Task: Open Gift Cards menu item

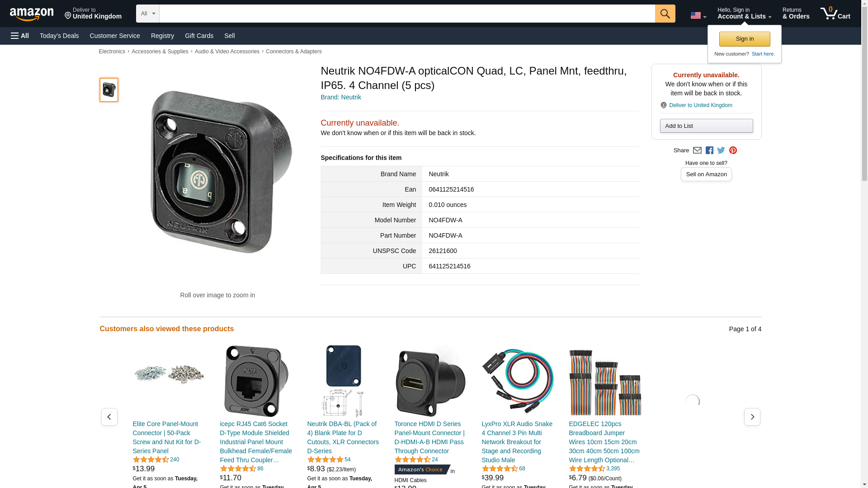Action: tap(199, 36)
